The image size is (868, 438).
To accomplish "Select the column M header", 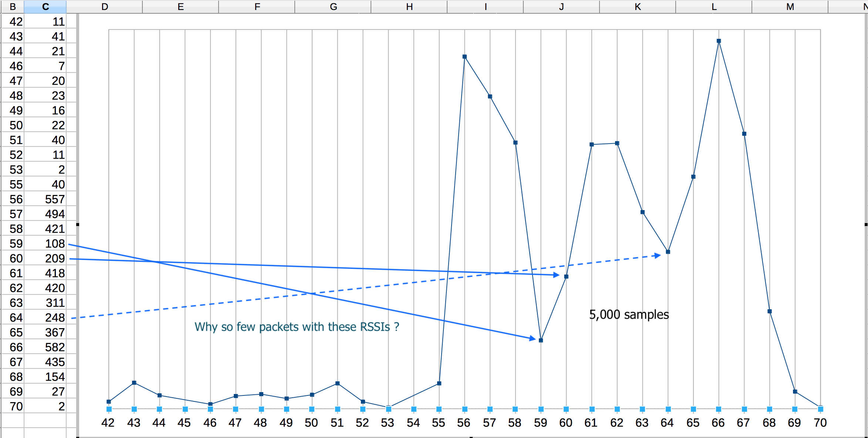I will pos(790,6).
